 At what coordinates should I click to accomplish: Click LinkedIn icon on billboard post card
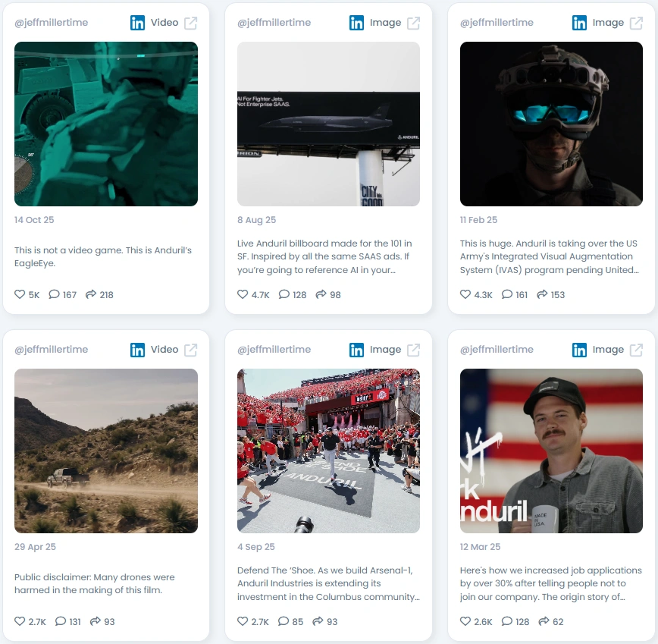click(x=356, y=23)
